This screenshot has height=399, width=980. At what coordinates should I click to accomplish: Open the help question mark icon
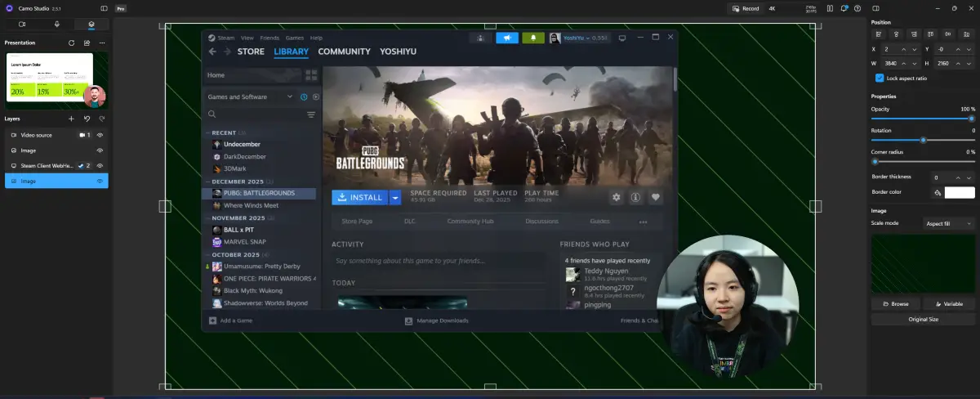[x=857, y=8]
